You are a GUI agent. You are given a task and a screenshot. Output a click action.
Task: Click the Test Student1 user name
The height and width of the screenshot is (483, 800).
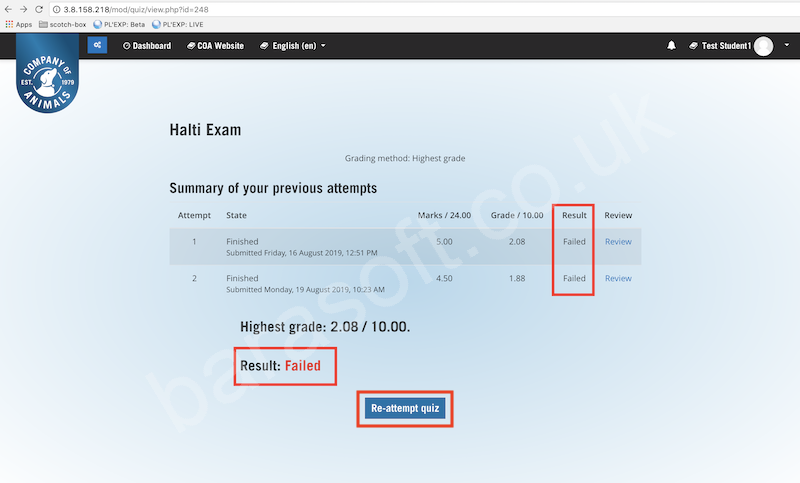[726, 46]
